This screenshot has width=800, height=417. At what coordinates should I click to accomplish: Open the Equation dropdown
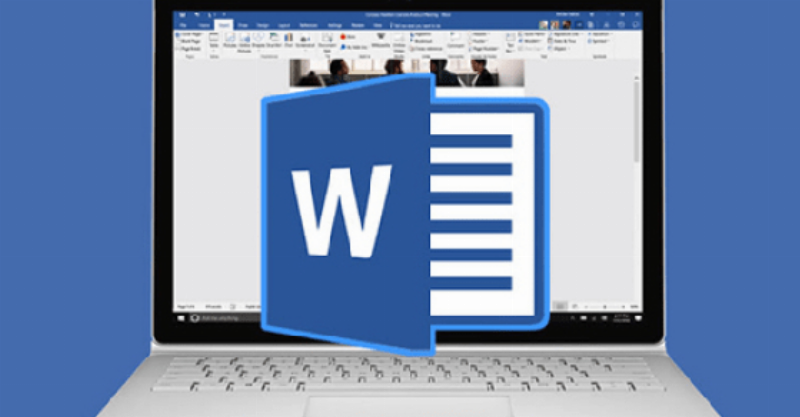pyautogui.click(x=600, y=34)
